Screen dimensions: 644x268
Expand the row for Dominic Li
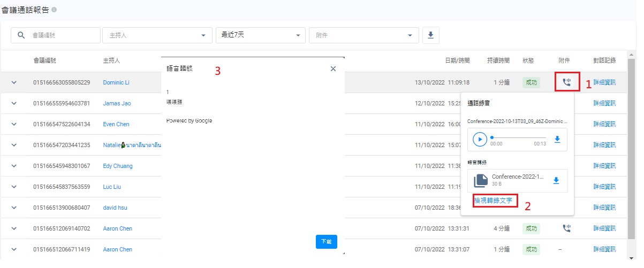tap(14, 82)
